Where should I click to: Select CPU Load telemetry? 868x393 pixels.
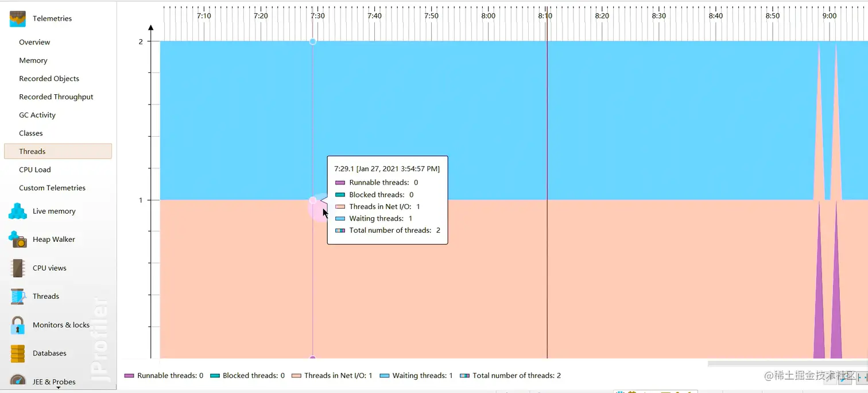35,169
